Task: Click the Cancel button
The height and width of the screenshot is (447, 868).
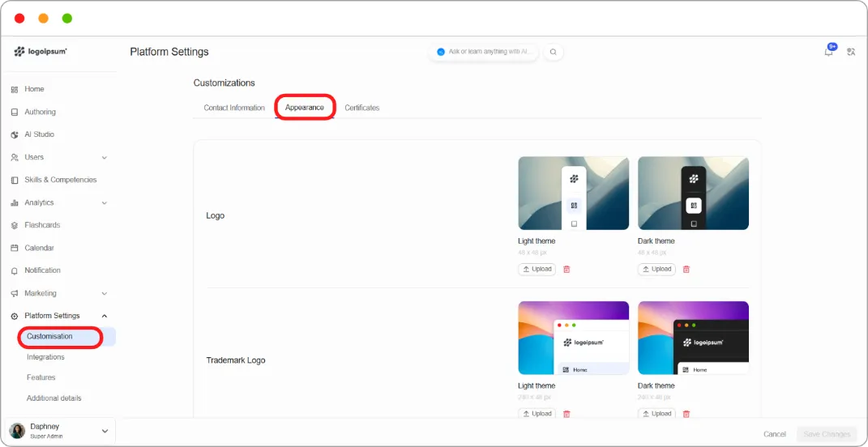Action: pyautogui.click(x=775, y=434)
